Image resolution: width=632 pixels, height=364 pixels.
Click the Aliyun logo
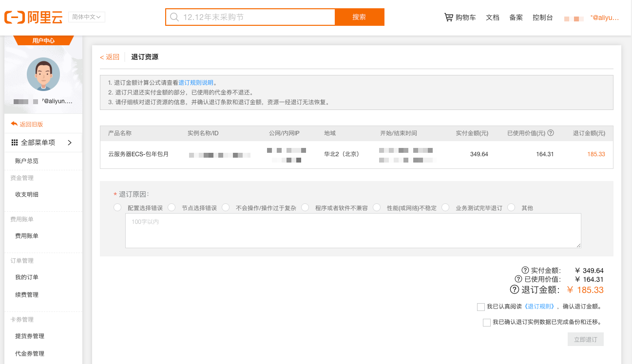[34, 18]
